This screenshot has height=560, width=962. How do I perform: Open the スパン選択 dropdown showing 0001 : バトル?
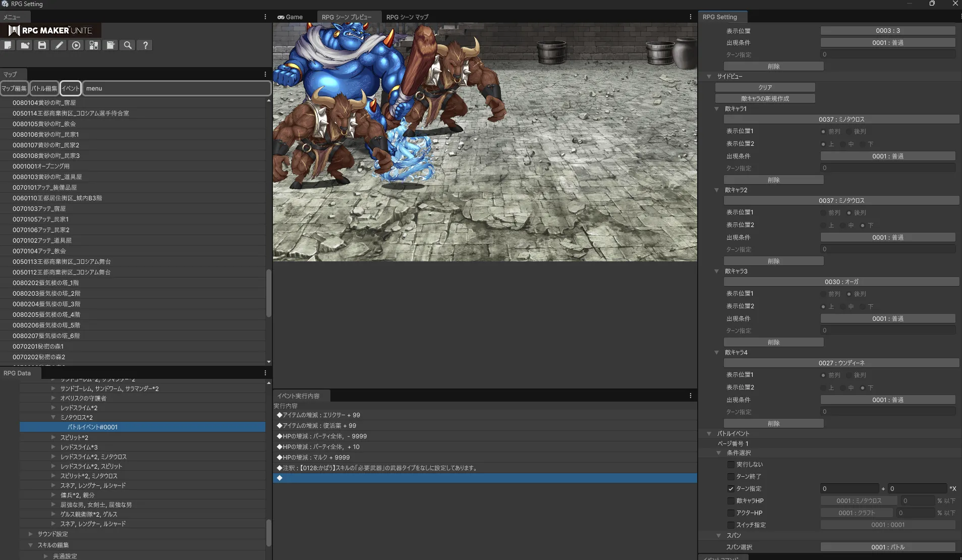point(887,547)
